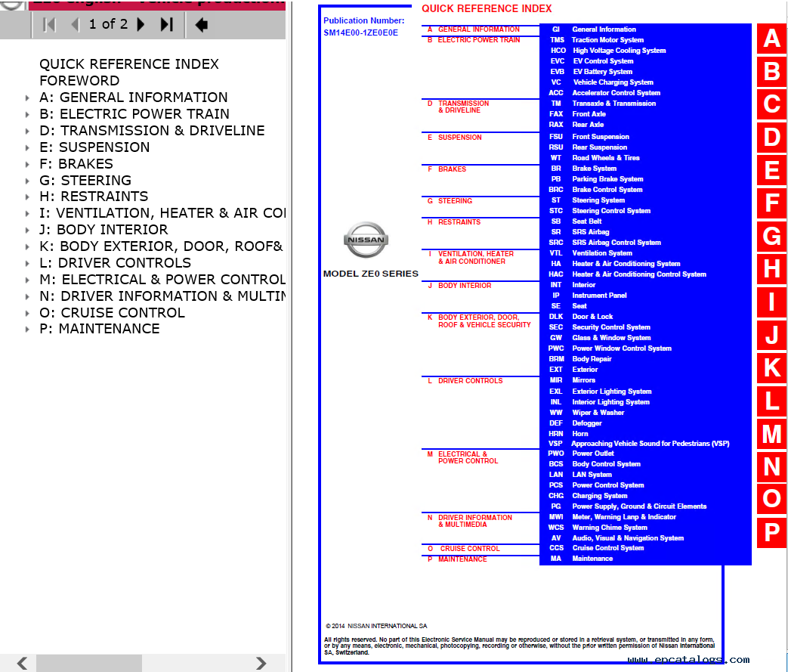Click the red L section tab
788x672 pixels.
tap(772, 401)
